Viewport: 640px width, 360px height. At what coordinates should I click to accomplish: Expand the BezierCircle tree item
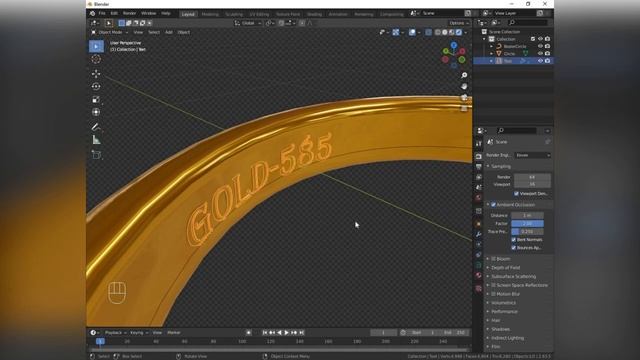[x=492, y=46]
